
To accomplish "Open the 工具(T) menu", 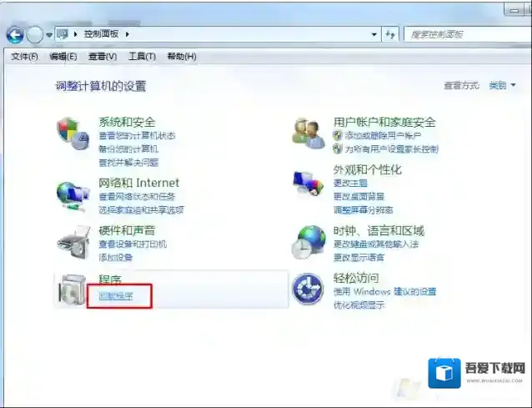I will [x=142, y=57].
